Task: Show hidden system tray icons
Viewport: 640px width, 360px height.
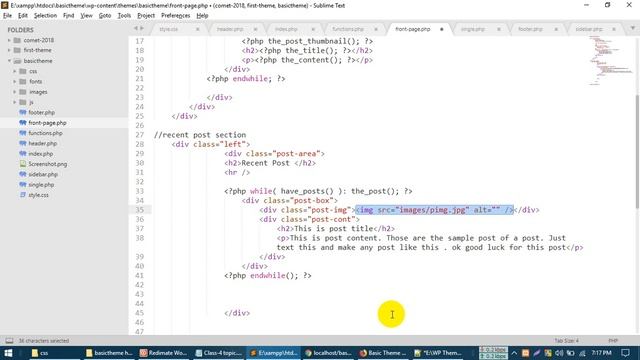Action: click(514, 353)
